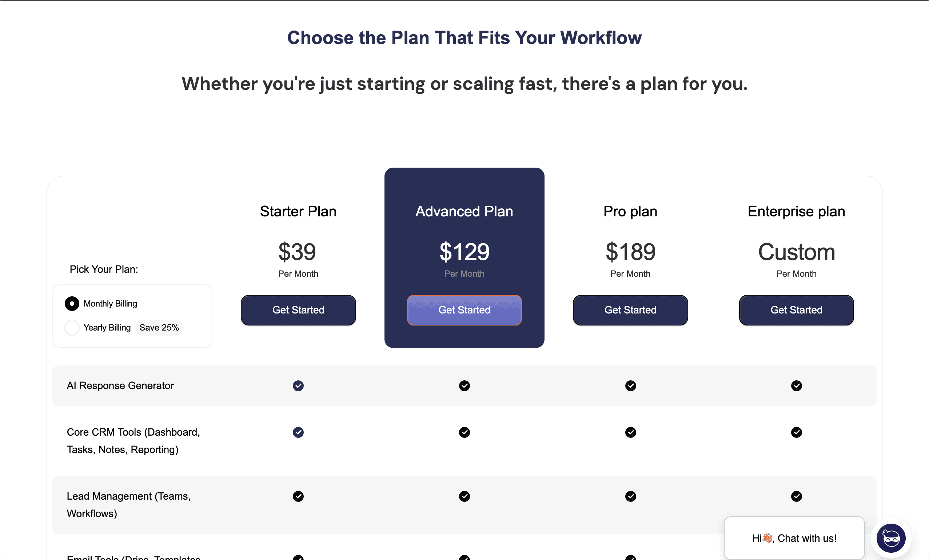929x560 pixels.
Task: Click Enterprise plan Lead Management checkmark
Action: click(796, 496)
